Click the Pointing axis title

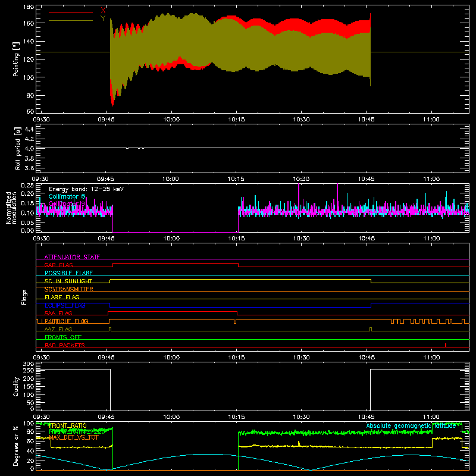(16, 59)
